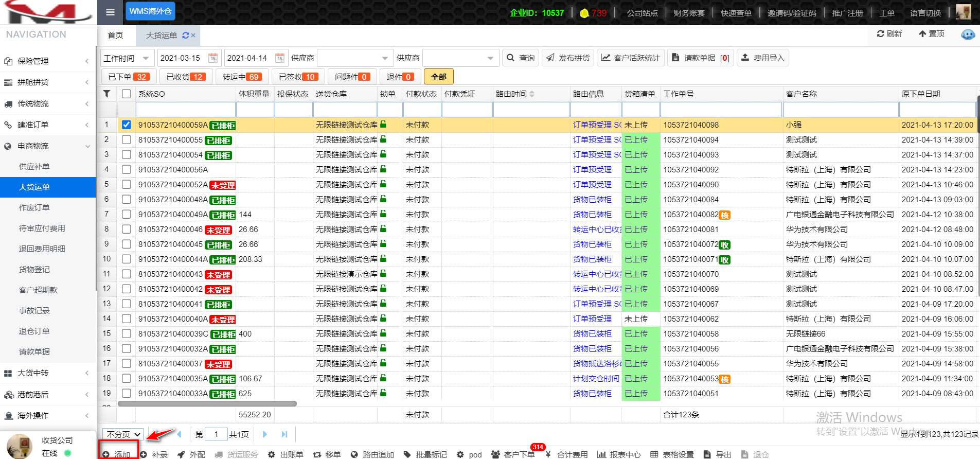The height and width of the screenshot is (459, 980).
Task: Open the chat assistant icon at top right
Action: pos(968,34)
